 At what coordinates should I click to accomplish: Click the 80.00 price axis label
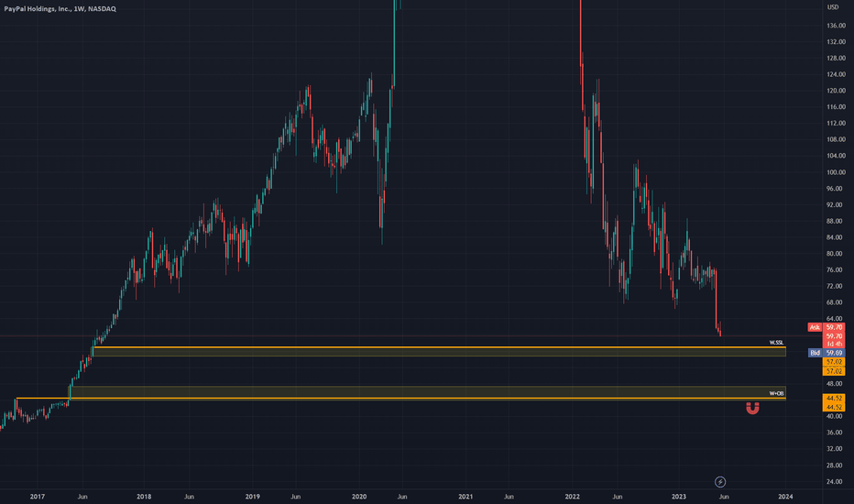point(836,254)
